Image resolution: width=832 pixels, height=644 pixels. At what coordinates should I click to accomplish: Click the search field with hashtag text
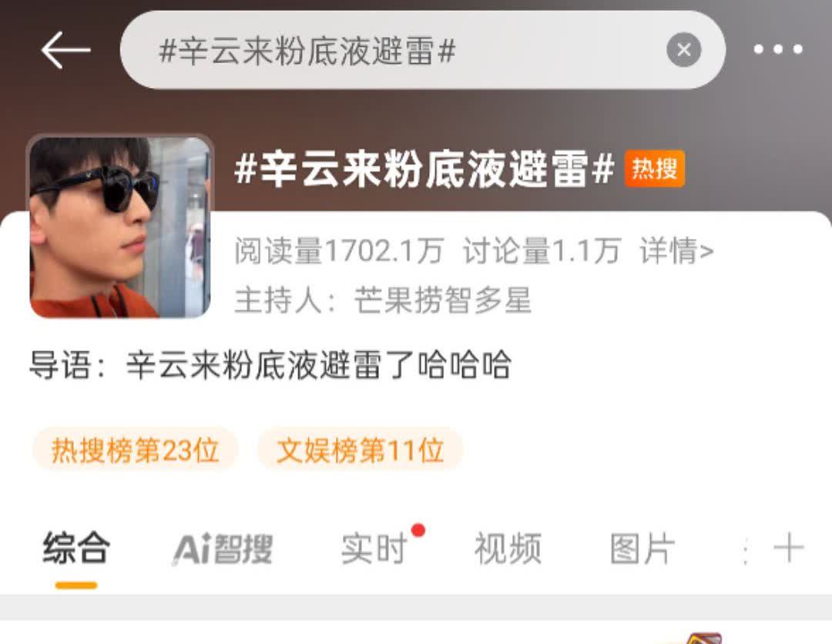click(422, 50)
